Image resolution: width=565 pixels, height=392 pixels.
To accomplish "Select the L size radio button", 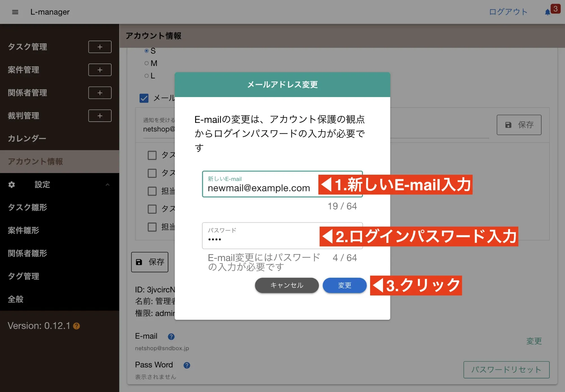I will pos(146,76).
